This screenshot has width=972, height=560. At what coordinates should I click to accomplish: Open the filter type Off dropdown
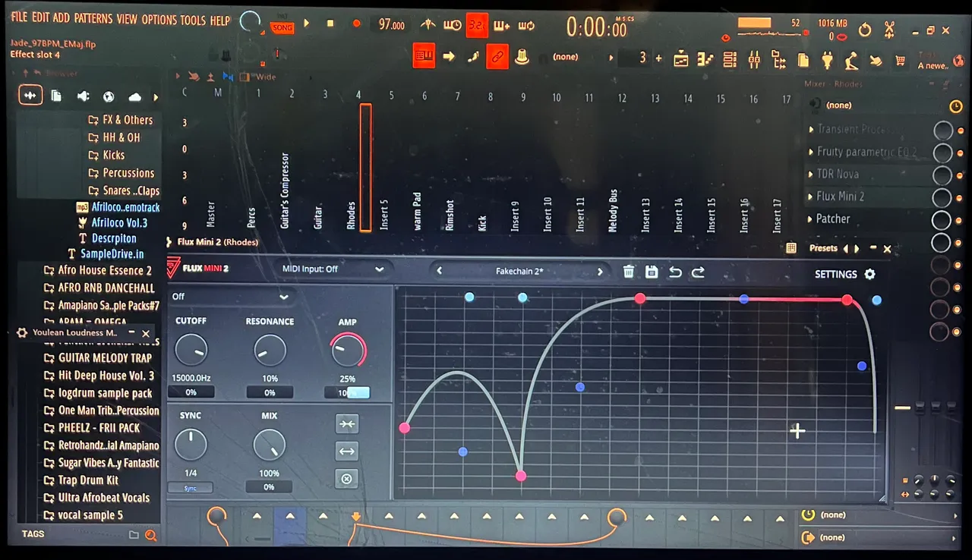pyautogui.click(x=231, y=296)
